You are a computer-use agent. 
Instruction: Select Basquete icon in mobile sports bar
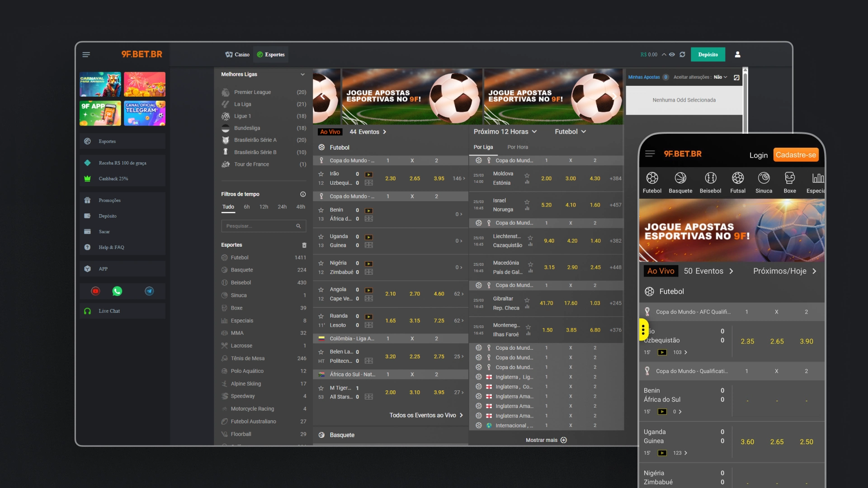coord(680,178)
